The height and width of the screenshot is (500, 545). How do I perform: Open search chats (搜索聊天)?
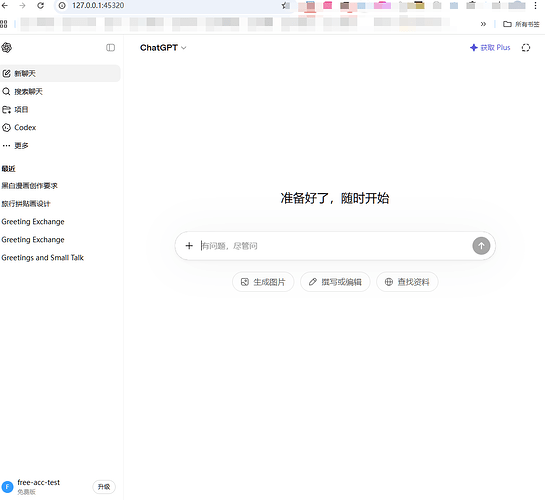60,91
